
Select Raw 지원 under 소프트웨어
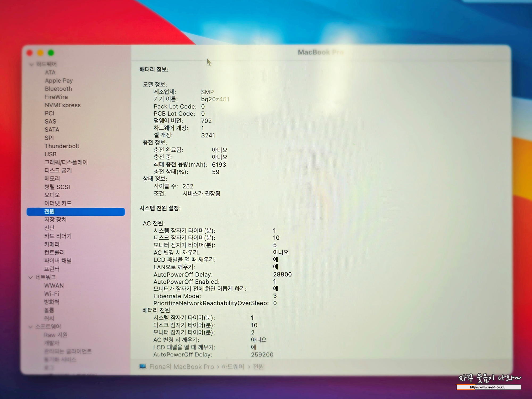coord(56,335)
